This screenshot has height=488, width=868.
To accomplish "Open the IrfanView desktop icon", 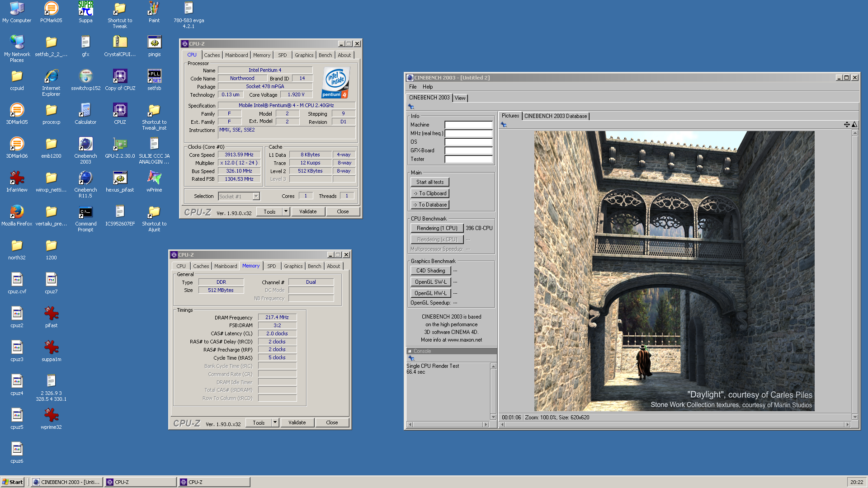I will click(17, 181).
